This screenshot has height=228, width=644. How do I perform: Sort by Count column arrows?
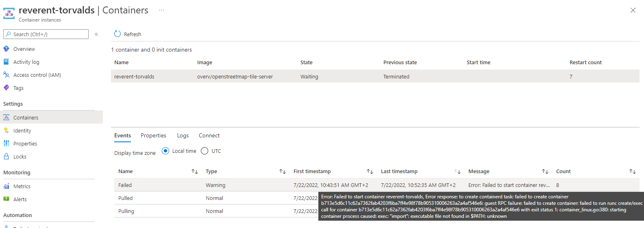coord(633,172)
